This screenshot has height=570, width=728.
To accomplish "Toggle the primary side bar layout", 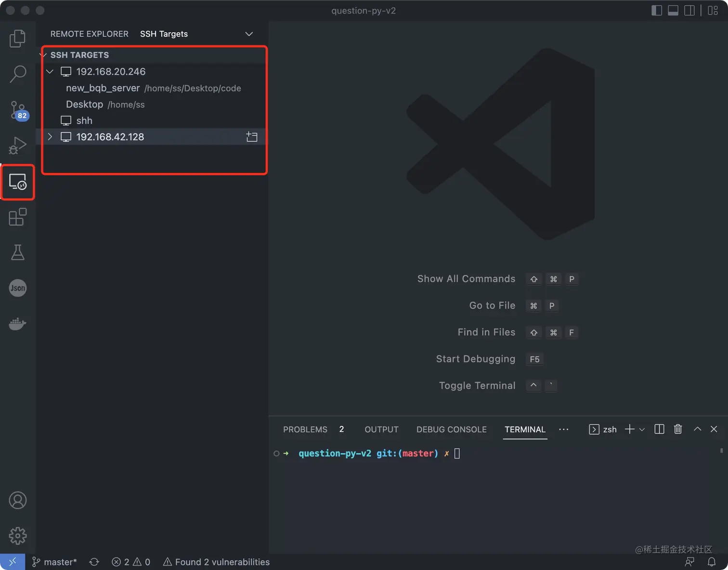I will [x=657, y=11].
